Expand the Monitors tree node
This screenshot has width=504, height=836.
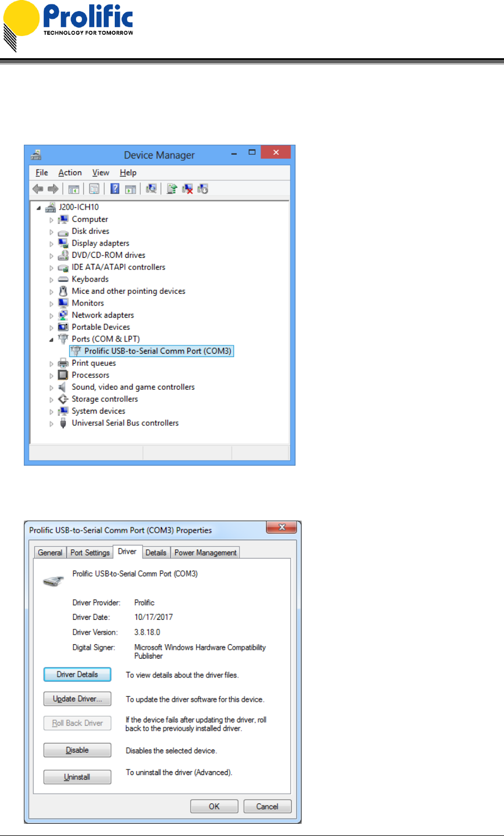[52, 304]
